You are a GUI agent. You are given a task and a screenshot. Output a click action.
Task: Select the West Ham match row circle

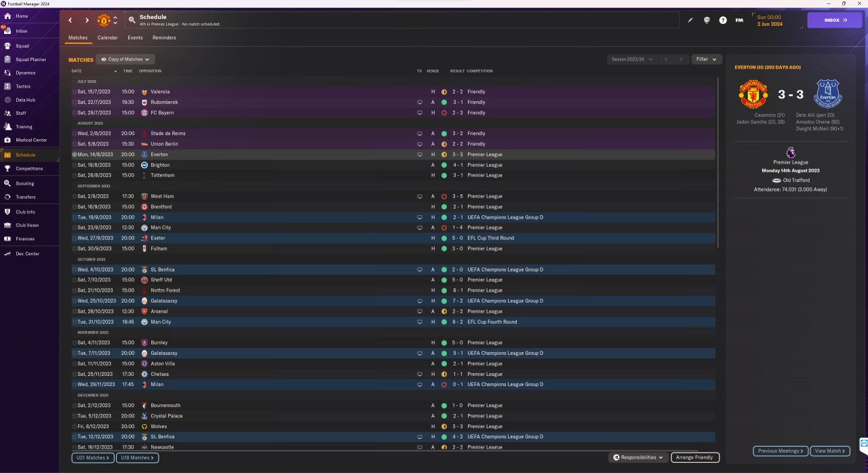[75, 196]
